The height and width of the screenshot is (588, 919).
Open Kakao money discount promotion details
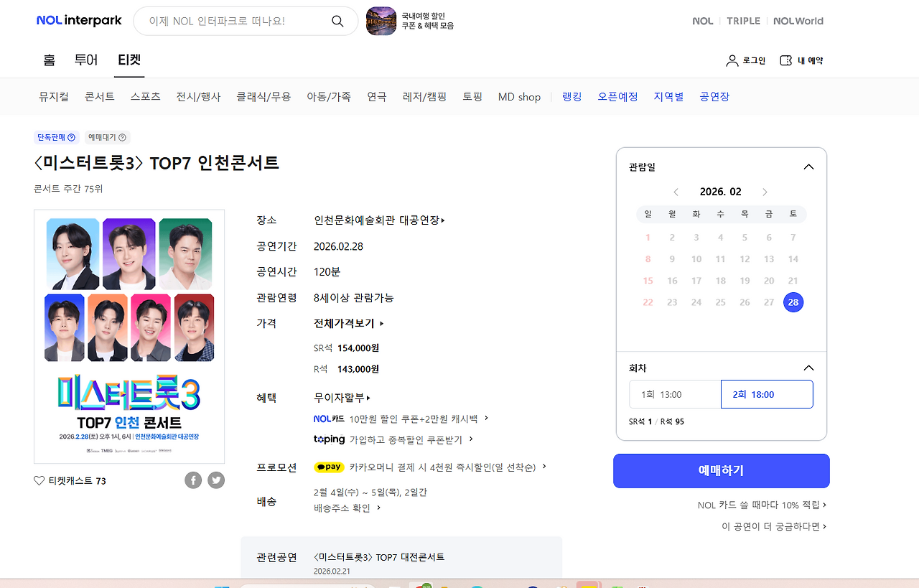point(448,467)
